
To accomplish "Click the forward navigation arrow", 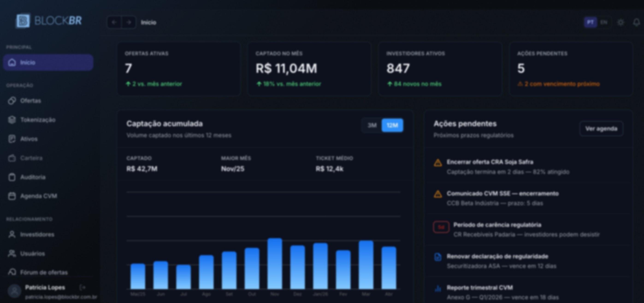I will [129, 23].
